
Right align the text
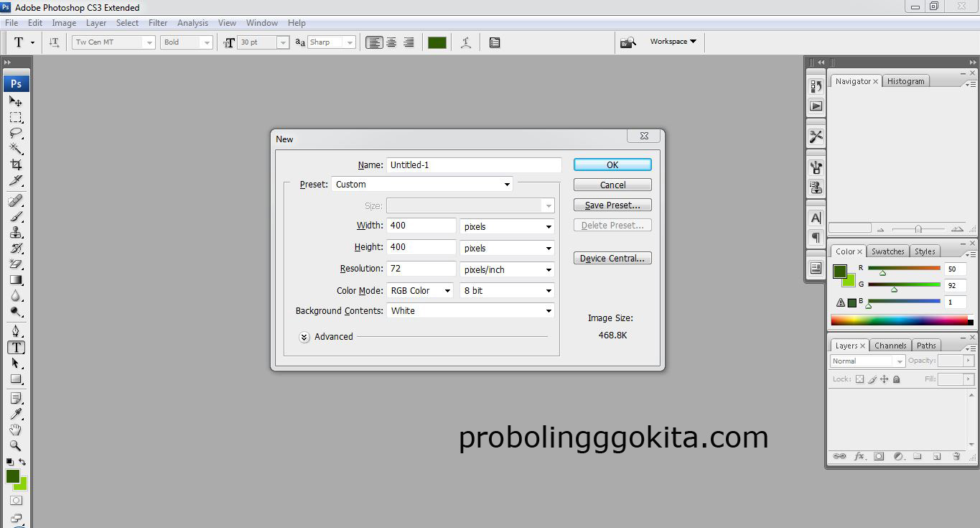409,42
